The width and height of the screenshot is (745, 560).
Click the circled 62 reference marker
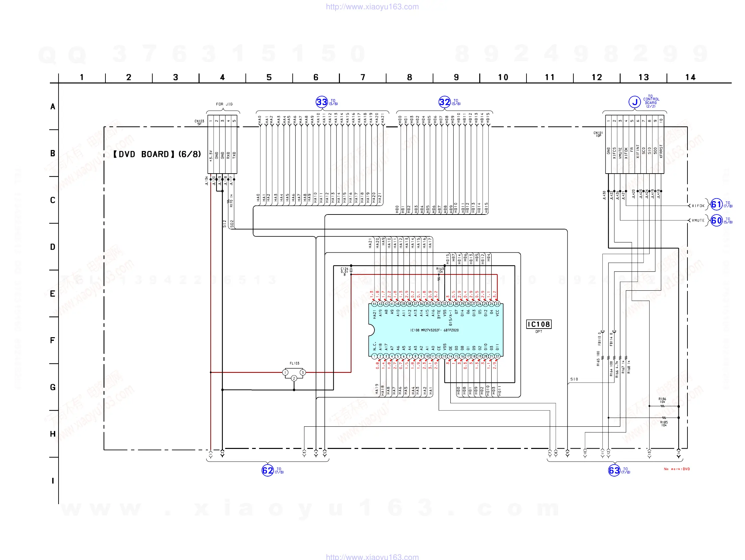268,470
